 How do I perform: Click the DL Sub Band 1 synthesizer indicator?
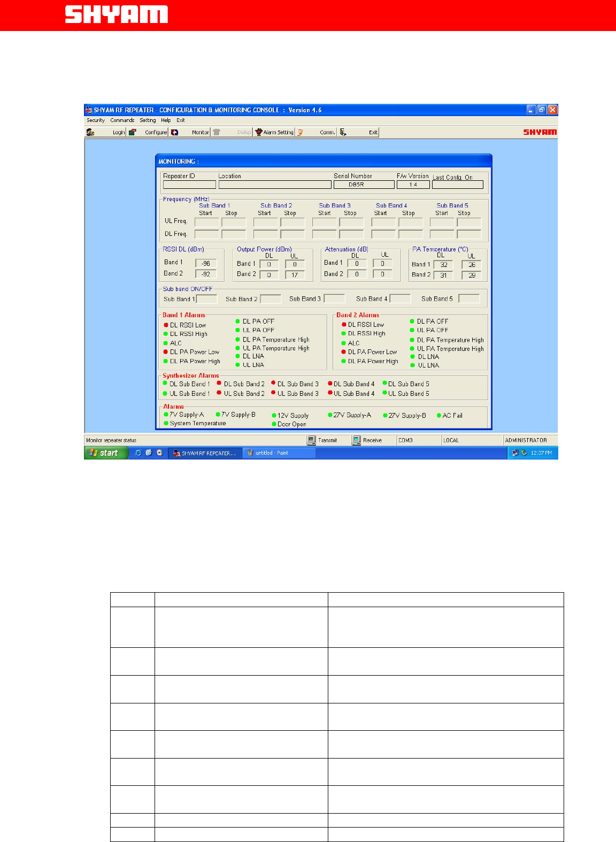tap(165, 383)
